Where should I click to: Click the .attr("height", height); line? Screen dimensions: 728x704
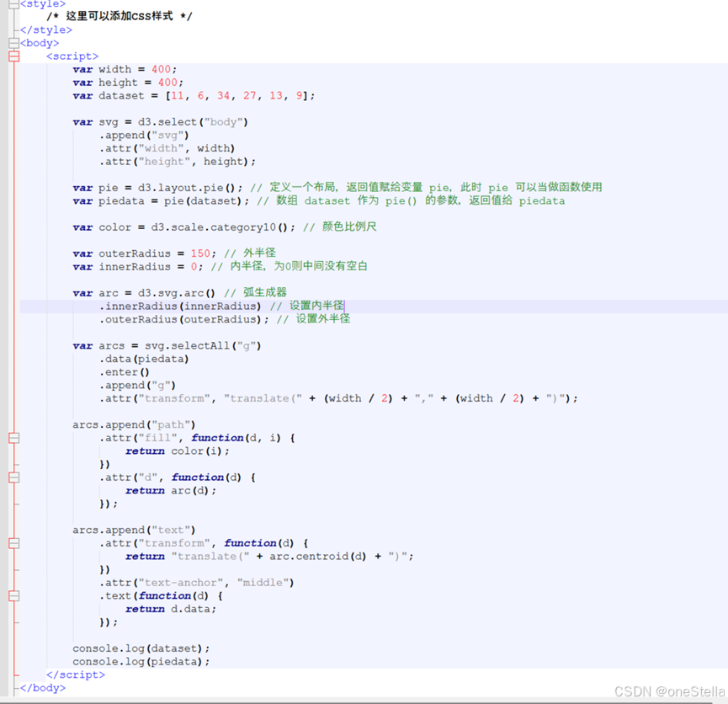pyautogui.click(x=177, y=162)
